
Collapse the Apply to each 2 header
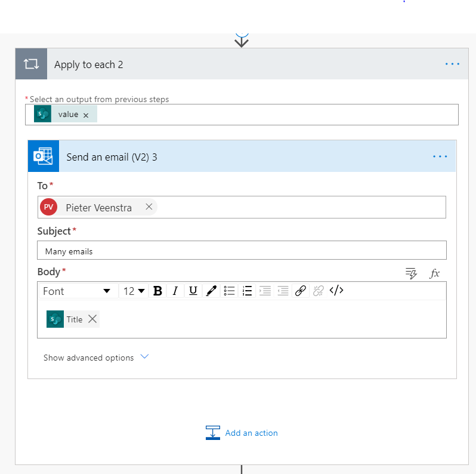pyautogui.click(x=242, y=64)
